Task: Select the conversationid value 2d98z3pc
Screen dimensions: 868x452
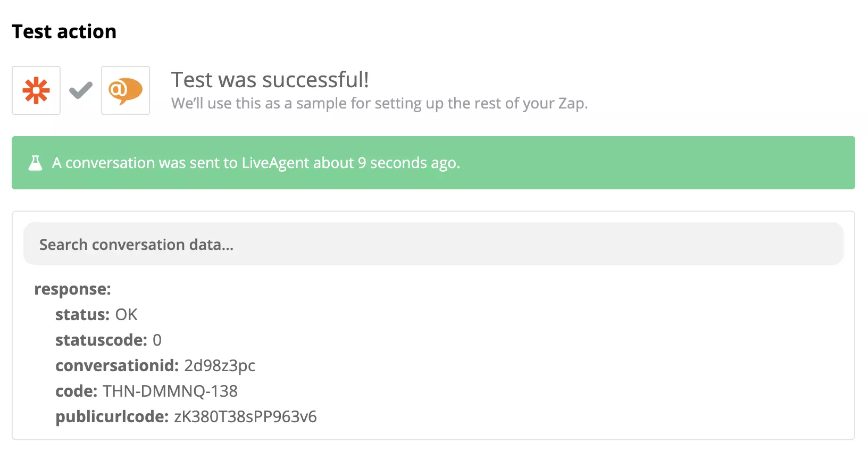Action: pyautogui.click(x=219, y=365)
